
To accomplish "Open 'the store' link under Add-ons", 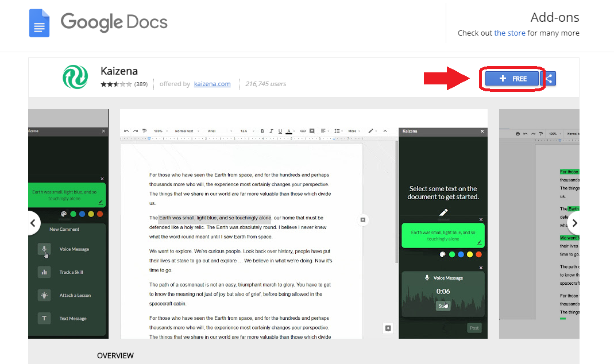I will tap(509, 33).
